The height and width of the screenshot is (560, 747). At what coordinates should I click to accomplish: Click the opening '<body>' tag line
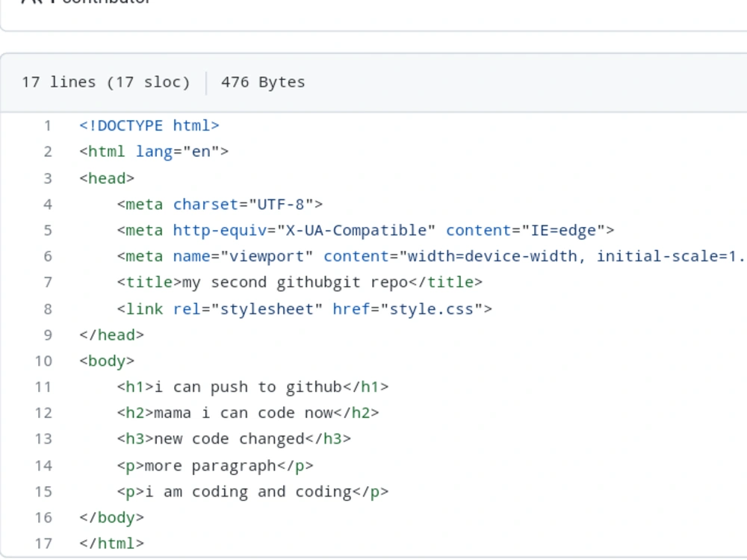107,361
